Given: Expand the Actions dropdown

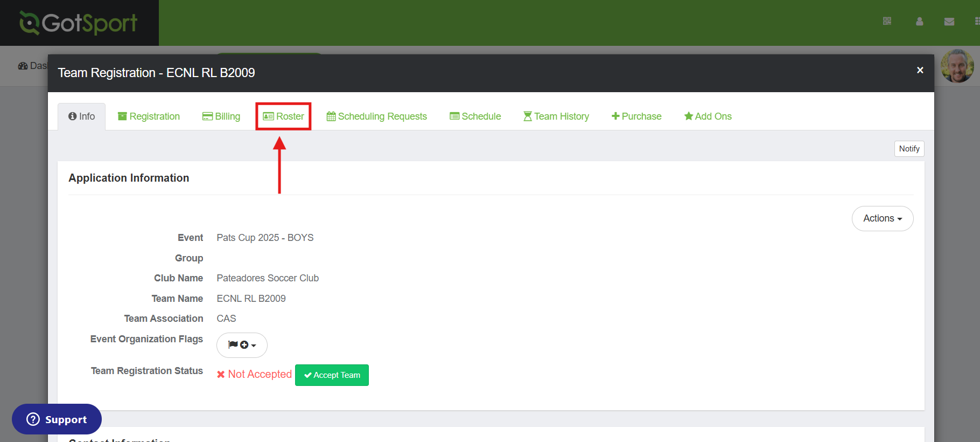Looking at the screenshot, I should tap(883, 218).
